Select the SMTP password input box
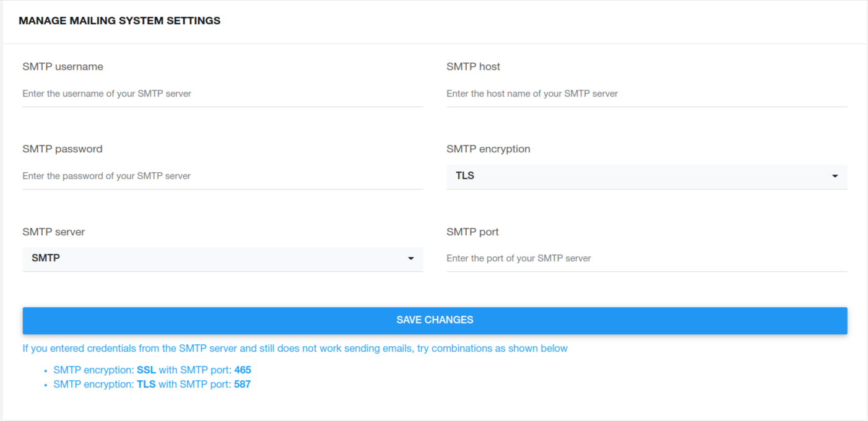 pos(223,176)
